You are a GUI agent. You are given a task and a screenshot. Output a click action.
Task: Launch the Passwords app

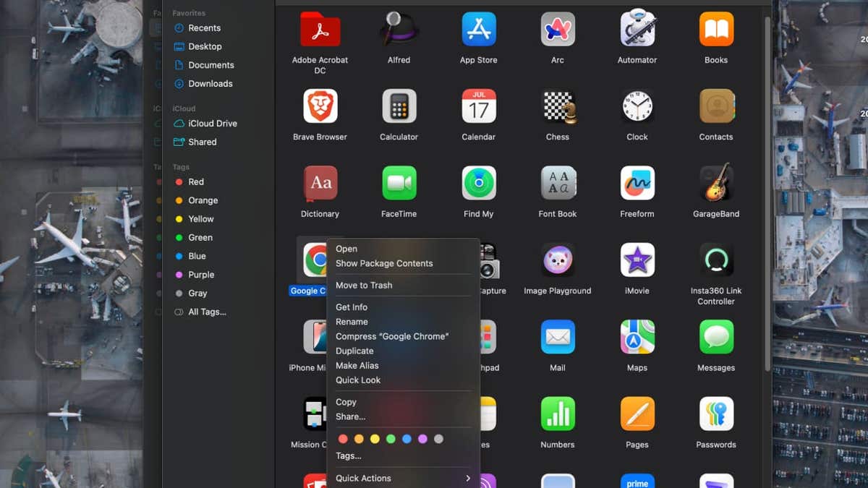tap(715, 414)
